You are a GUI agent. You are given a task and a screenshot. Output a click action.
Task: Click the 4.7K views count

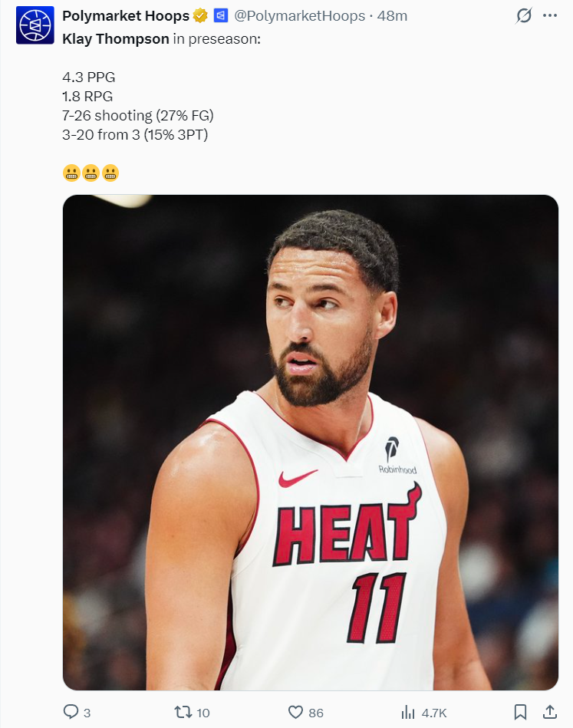point(434,713)
